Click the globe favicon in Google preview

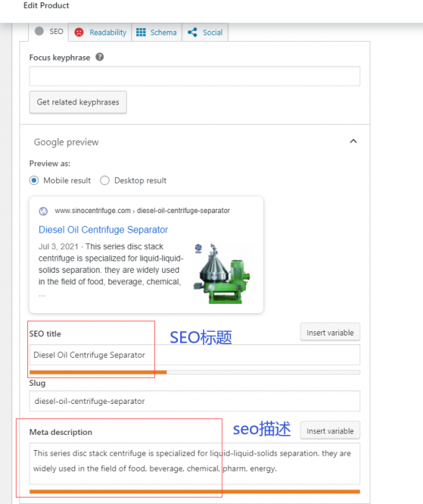pyautogui.click(x=43, y=211)
